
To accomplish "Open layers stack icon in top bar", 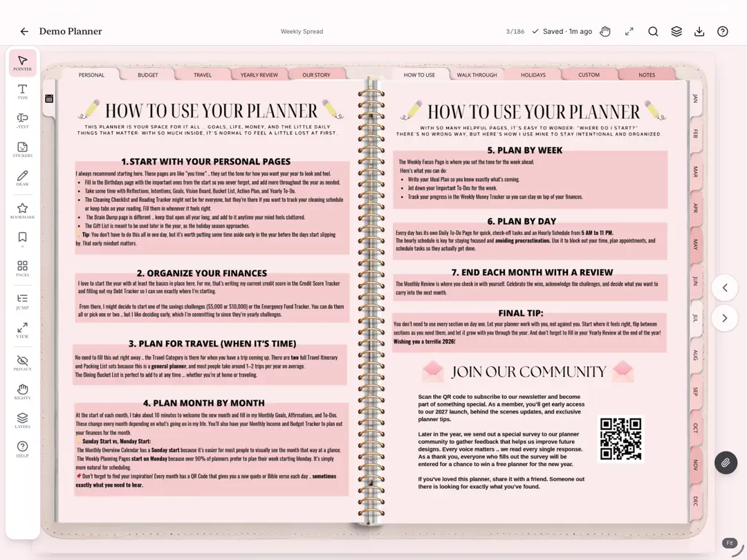I will [676, 31].
